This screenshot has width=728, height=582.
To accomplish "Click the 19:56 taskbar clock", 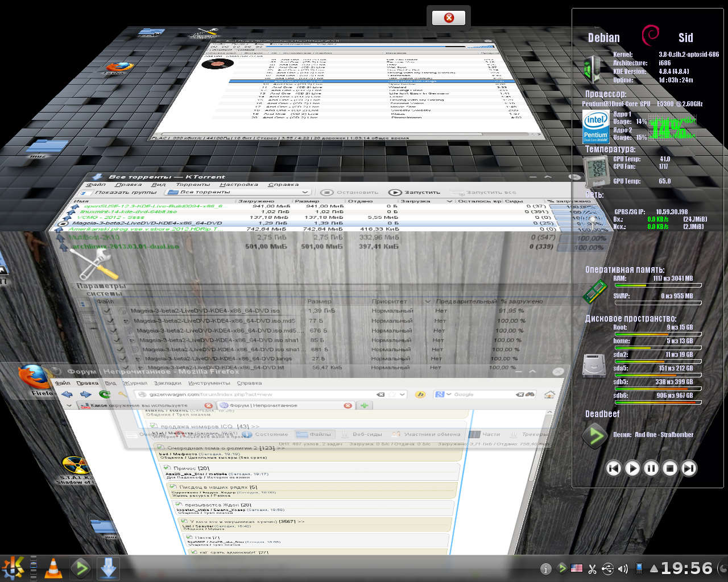I will 686,568.
